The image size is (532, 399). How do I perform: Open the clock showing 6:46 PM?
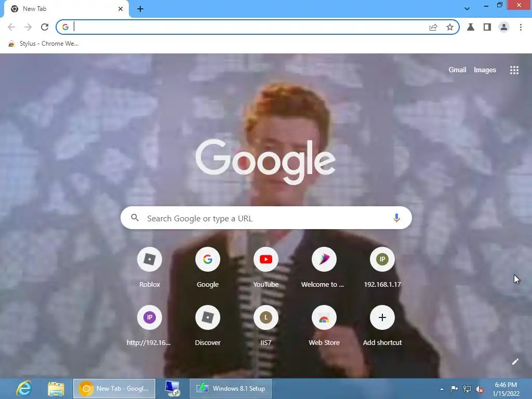click(x=506, y=389)
